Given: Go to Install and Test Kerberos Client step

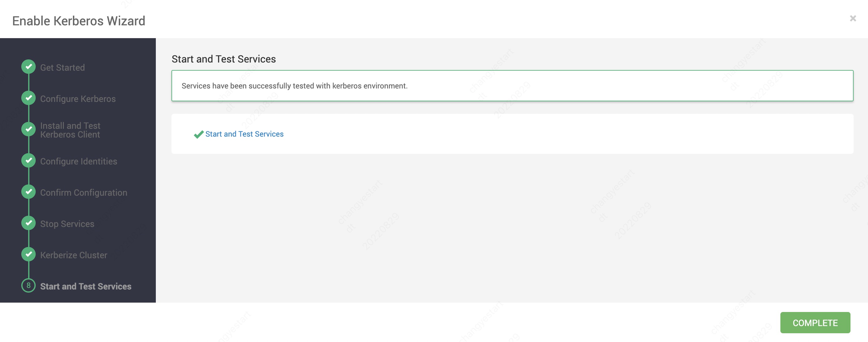Looking at the screenshot, I should (70, 130).
